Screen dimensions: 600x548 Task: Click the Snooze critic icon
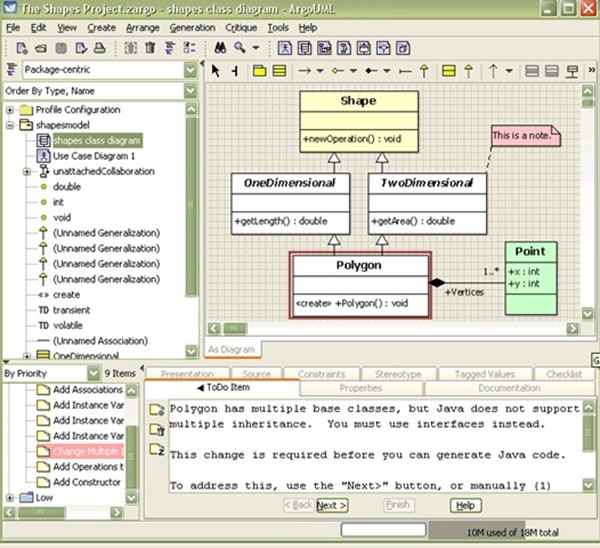[x=157, y=449]
